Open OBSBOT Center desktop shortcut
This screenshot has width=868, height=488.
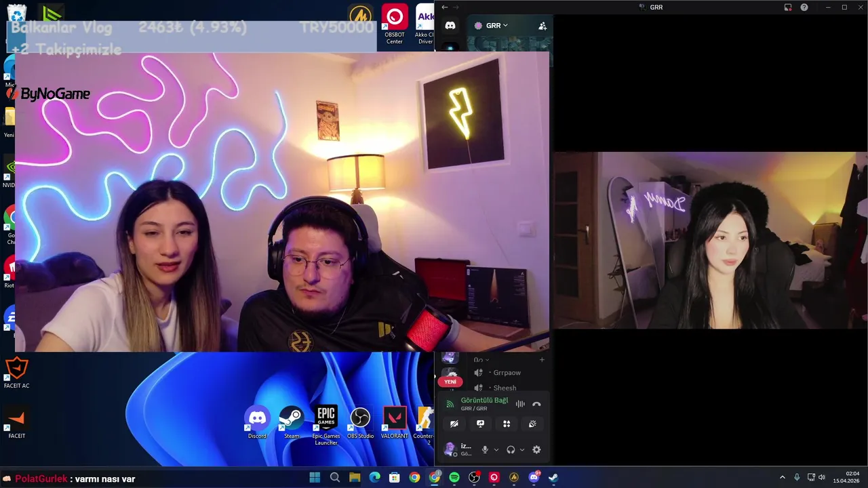[395, 24]
